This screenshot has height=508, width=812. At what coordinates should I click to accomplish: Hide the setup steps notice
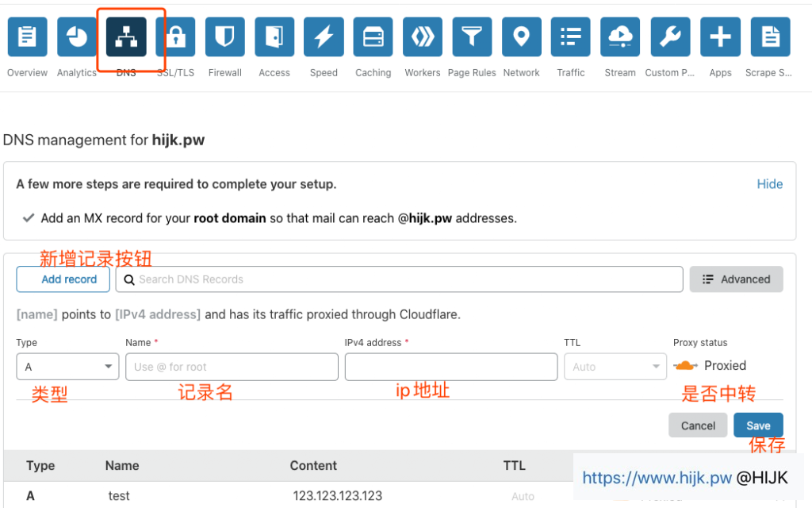click(769, 183)
